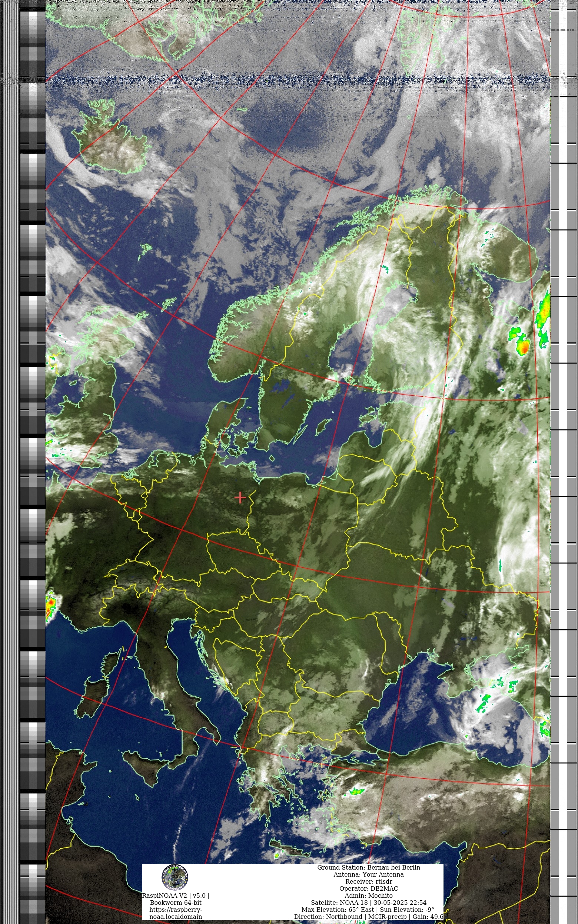Select the 'Receiver: rtlsdr' line

[369, 882]
